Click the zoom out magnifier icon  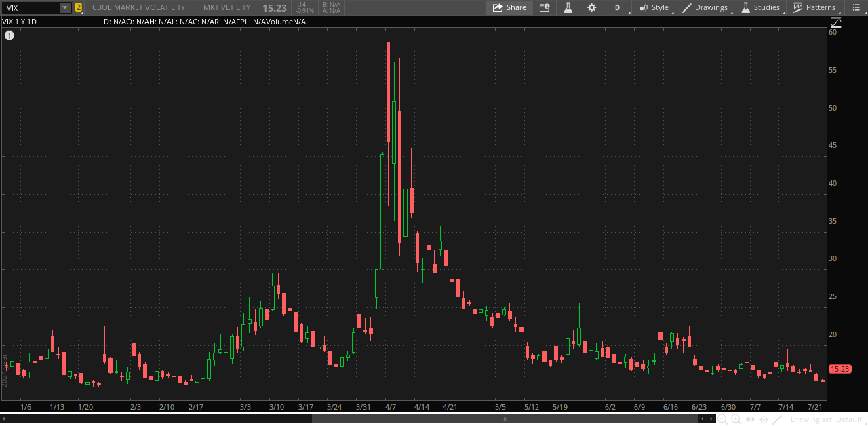pyautogui.click(x=722, y=420)
